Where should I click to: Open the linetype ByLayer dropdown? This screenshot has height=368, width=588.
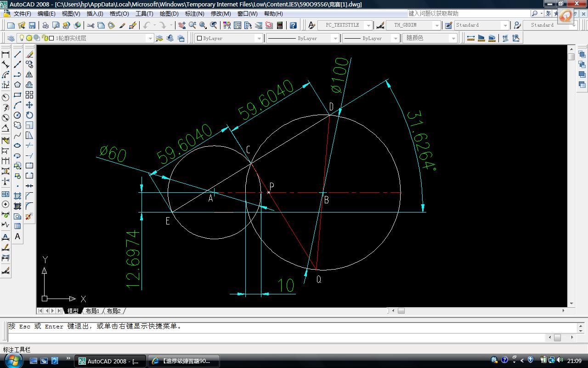(335, 38)
